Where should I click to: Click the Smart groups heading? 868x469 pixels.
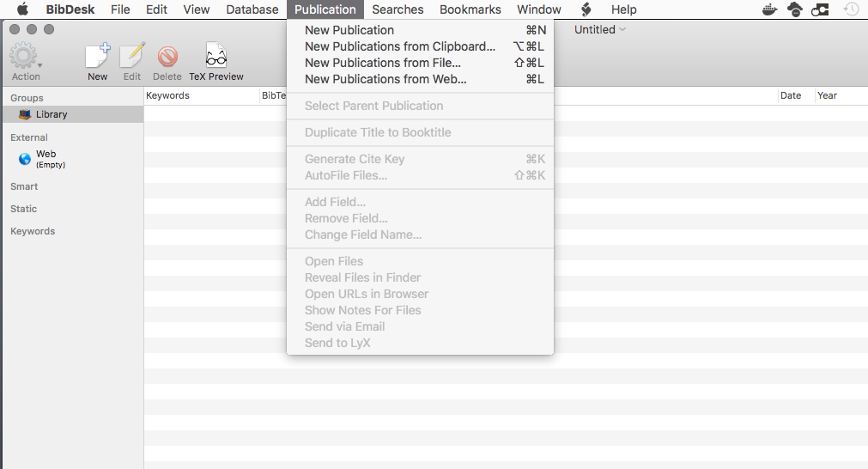point(24,186)
